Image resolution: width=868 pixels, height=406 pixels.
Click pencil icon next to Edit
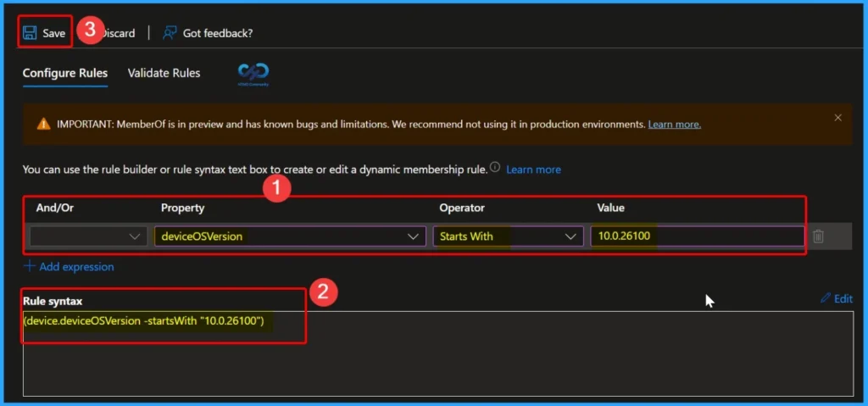coord(826,298)
